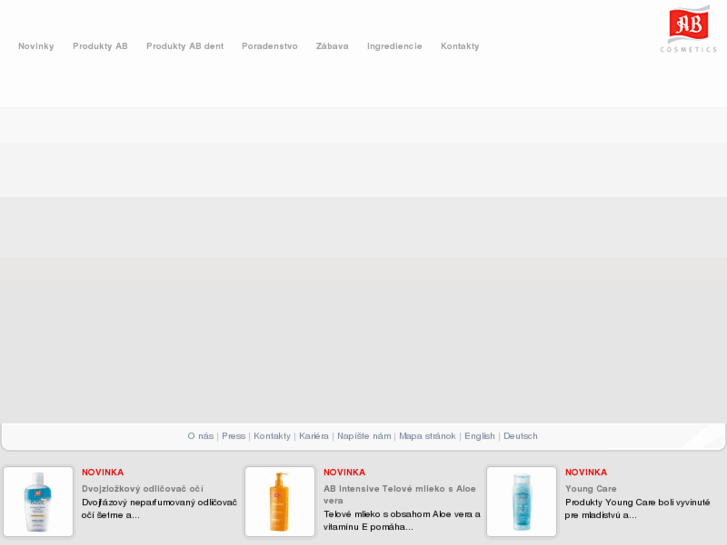
Task: Open the Dvojzložkový odličovač očí headline
Action: [x=142, y=489]
